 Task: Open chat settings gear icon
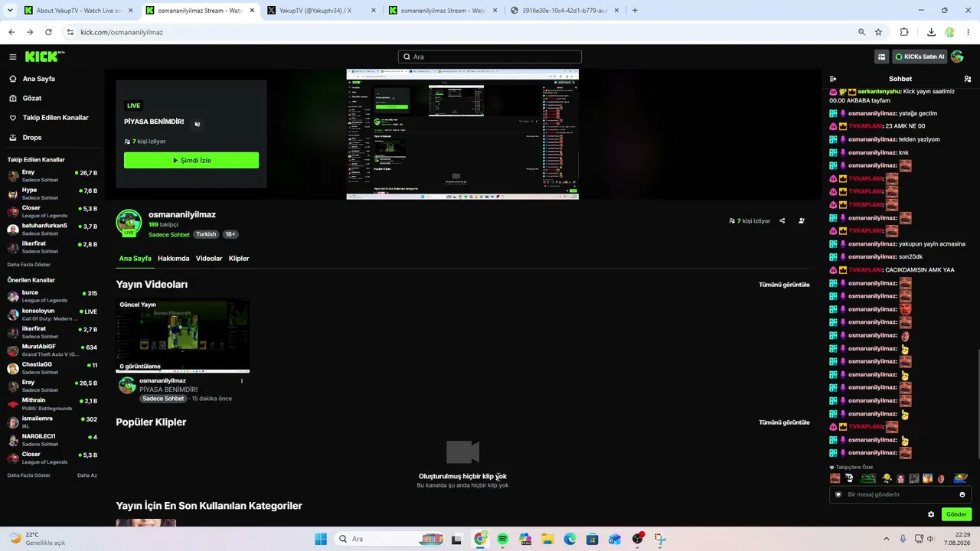[x=931, y=514]
